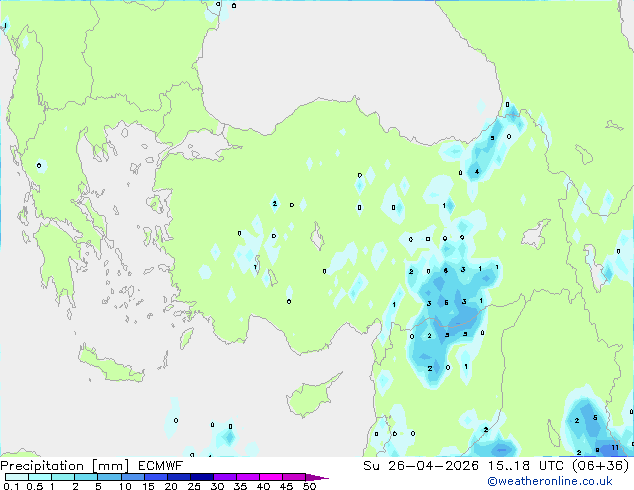Click the '4' precipitation value near Black Sea coast
This screenshot has height=490, width=634.
coord(477,172)
